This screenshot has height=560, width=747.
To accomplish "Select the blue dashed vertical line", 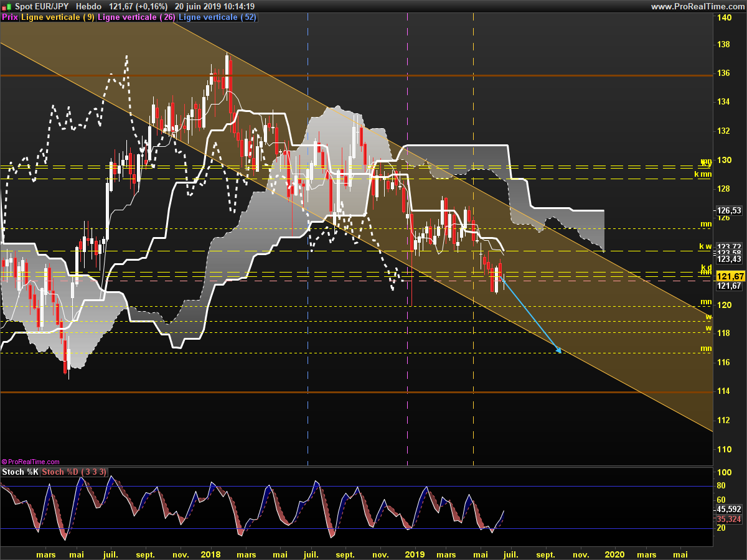I will (x=308, y=373).
